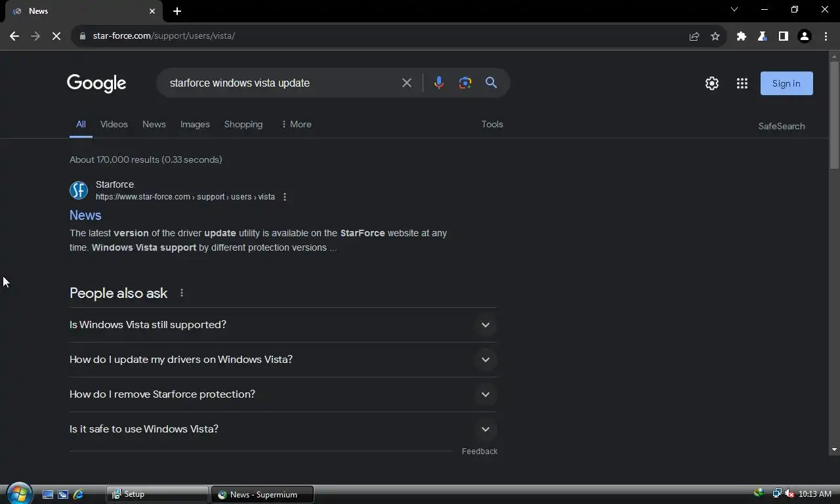Launch Internet Explorer from Quick Launch
Image resolution: width=840 pixels, height=504 pixels.
click(78, 494)
